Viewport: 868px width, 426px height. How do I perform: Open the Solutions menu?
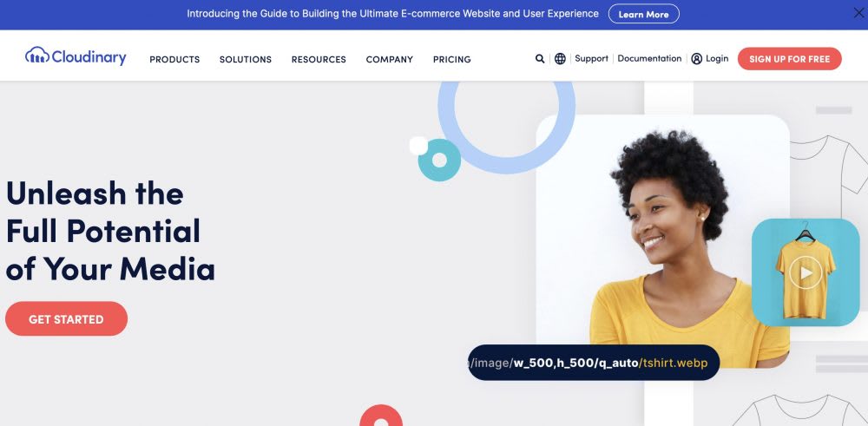tap(246, 59)
